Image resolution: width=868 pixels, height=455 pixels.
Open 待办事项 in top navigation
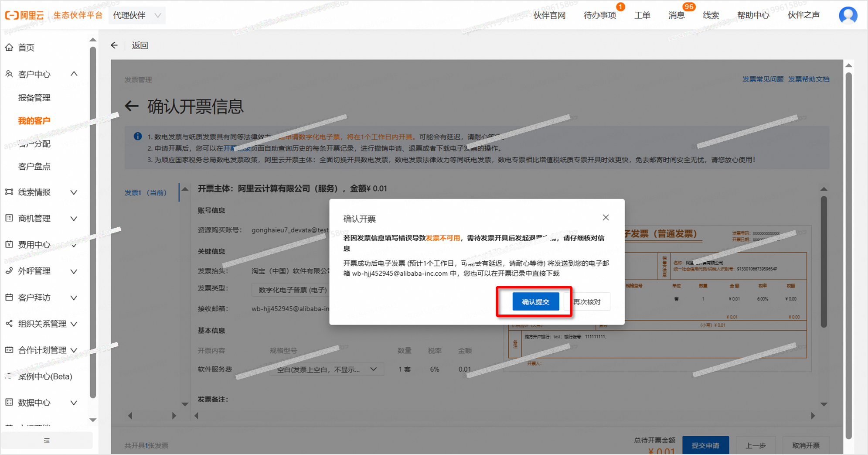point(600,15)
